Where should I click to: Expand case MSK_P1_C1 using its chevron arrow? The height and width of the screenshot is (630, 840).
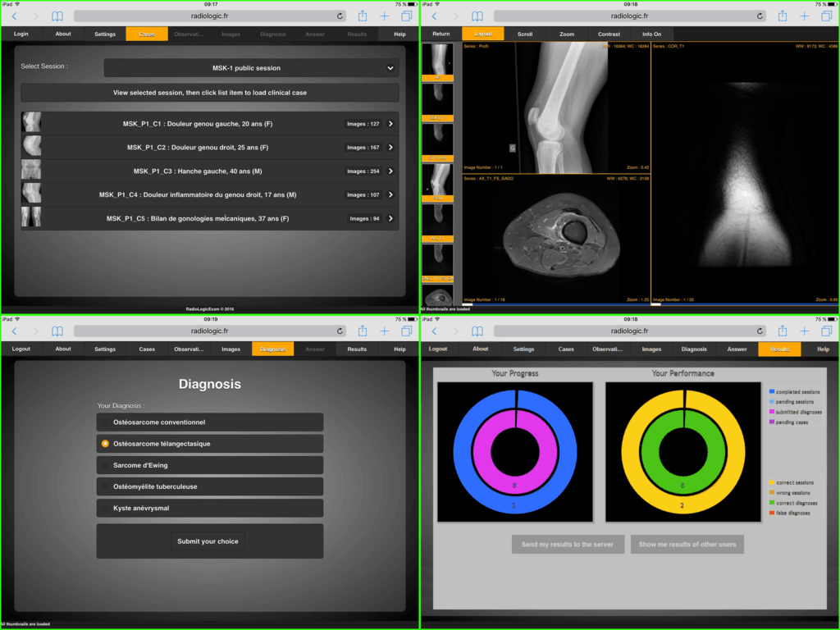[x=390, y=124]
